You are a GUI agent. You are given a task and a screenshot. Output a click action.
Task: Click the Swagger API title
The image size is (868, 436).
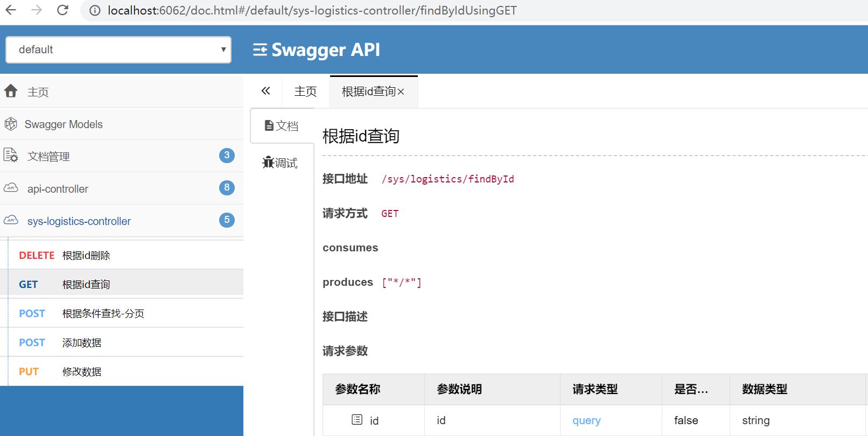coord(326,50)
